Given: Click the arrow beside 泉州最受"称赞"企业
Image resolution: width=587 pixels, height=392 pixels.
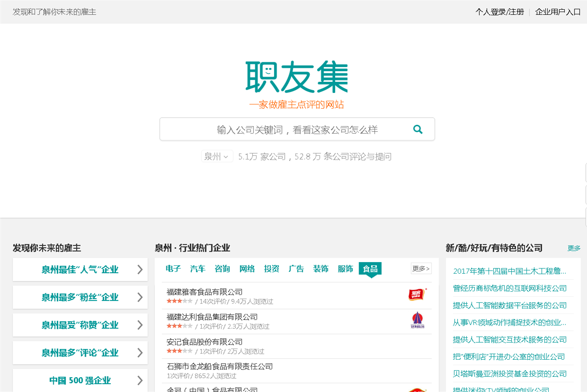Looking at the screenshot, I should coord(140,325).
